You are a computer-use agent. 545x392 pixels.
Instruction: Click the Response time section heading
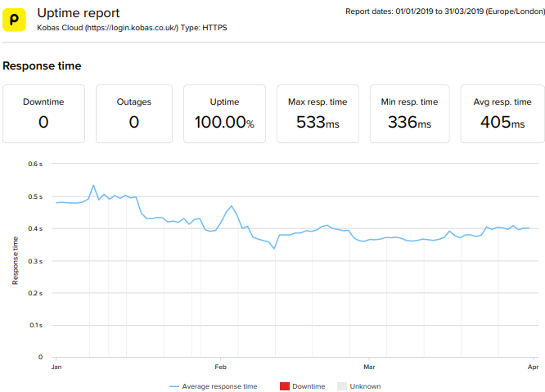tap(42, 65)
